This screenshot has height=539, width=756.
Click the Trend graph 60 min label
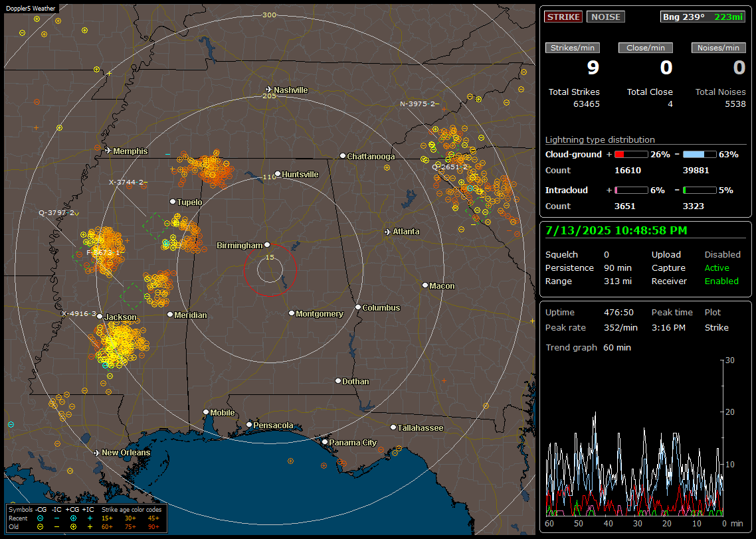[x=588, y=348]
